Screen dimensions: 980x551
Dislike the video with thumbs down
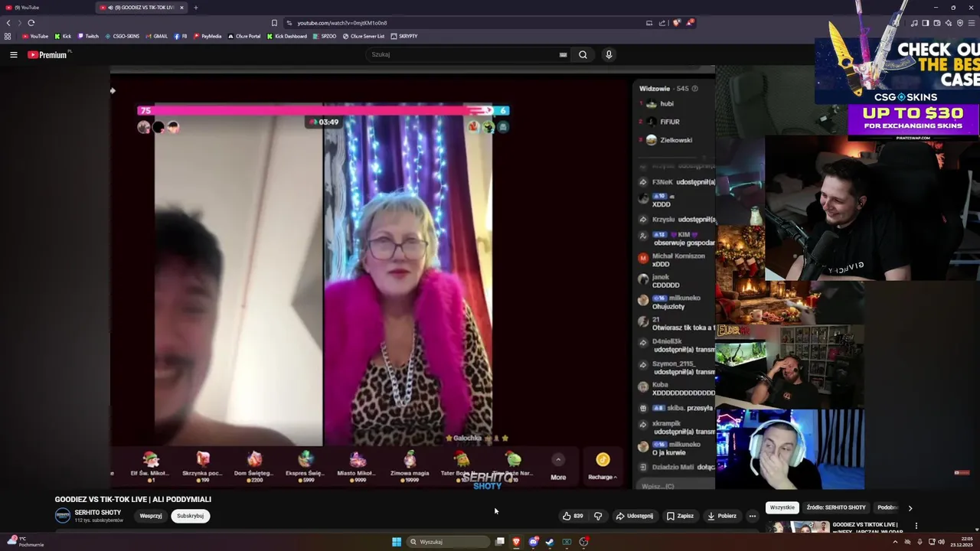pos(598,516)
